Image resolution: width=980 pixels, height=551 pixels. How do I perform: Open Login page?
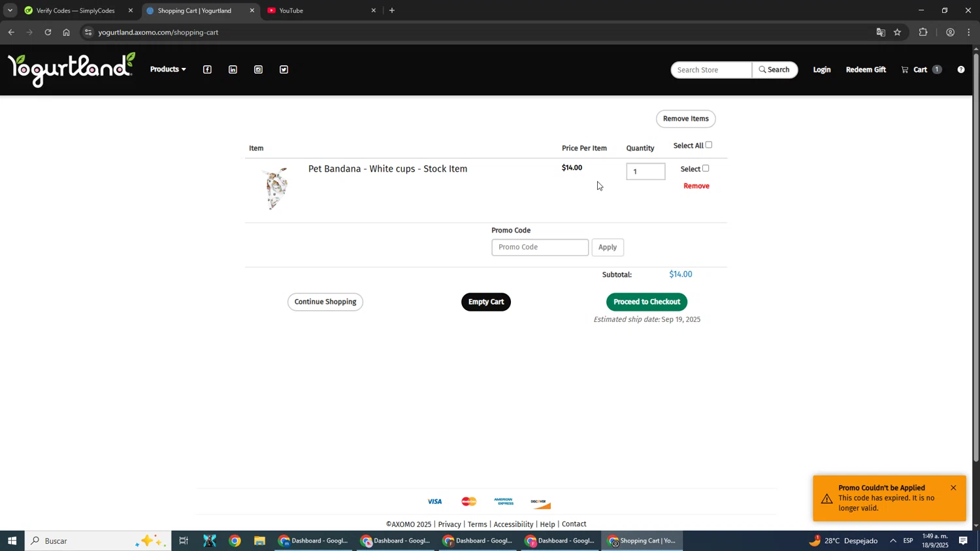[822, 70]
